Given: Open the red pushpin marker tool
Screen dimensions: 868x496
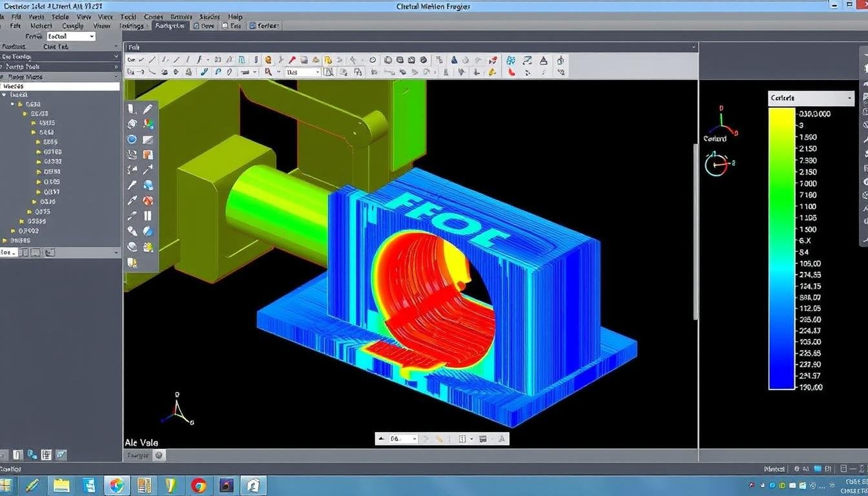Looking at the screenshot, I should pos(293,59).
